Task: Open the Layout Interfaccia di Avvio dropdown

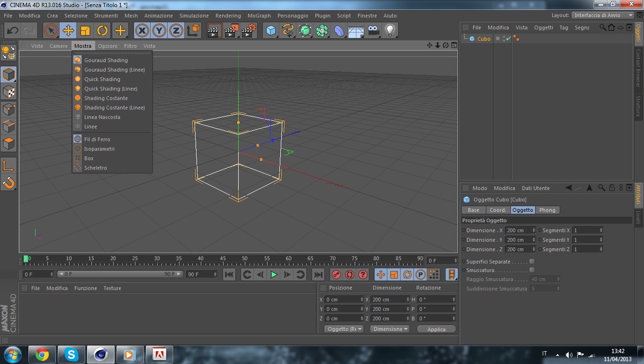Action: point(603,15)
